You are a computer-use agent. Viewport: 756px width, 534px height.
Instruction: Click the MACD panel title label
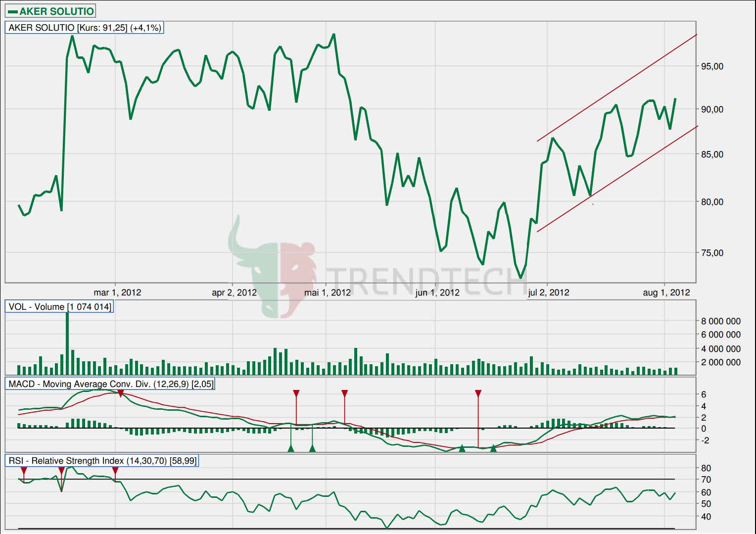tap(111, 384)
